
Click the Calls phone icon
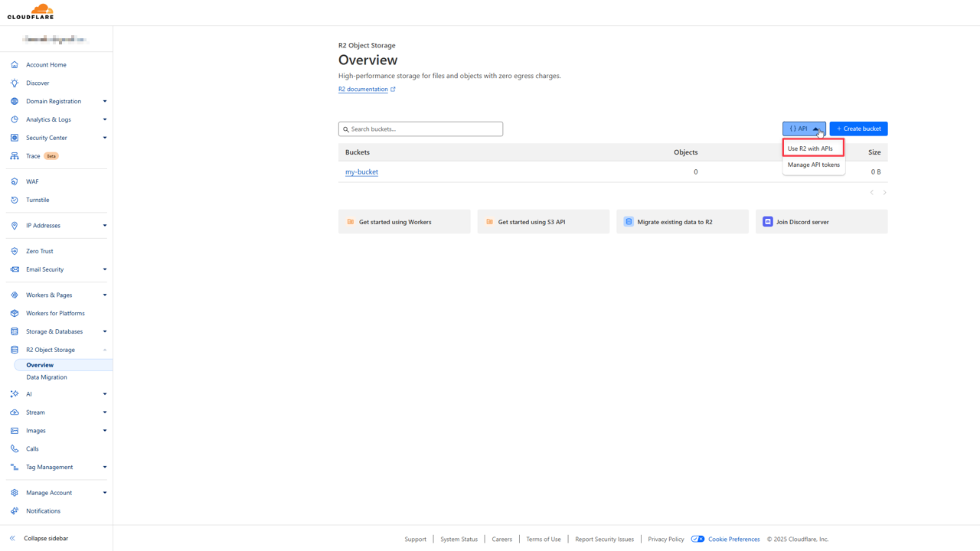15,449
